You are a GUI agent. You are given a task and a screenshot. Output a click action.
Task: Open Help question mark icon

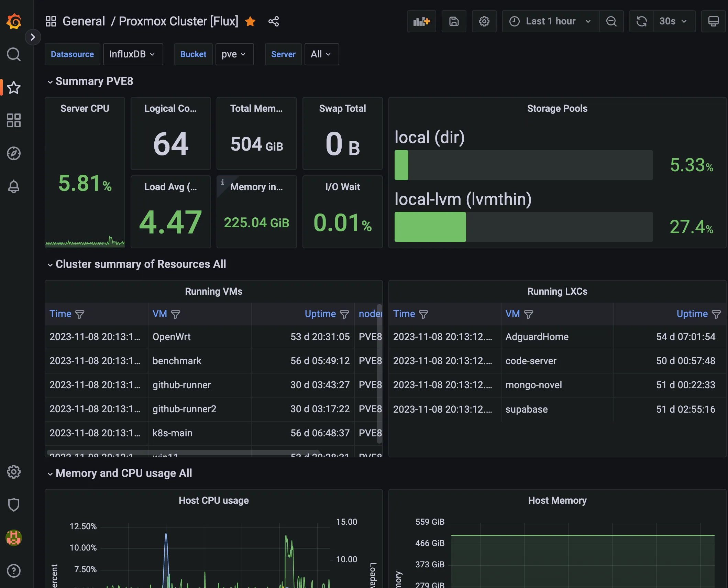[14, 571]
